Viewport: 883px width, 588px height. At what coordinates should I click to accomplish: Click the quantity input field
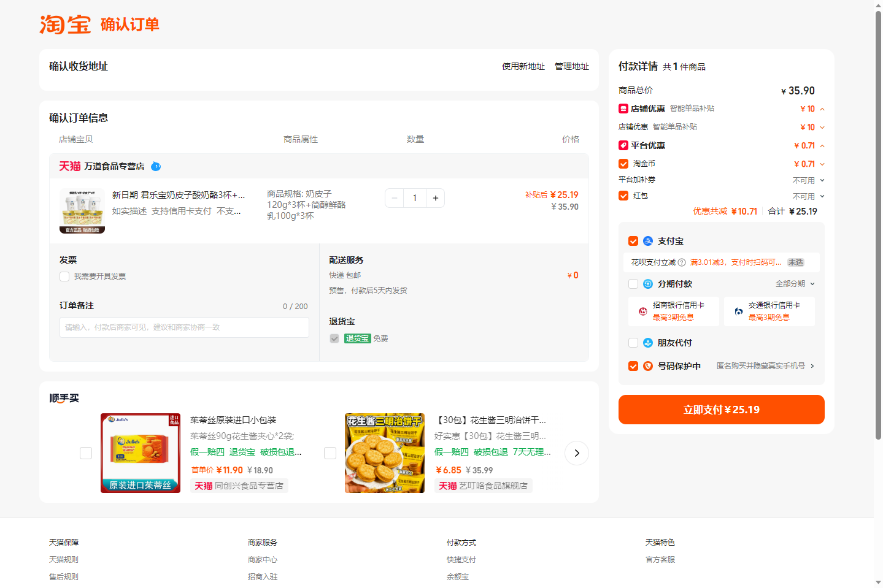click(x=415, y=198)
